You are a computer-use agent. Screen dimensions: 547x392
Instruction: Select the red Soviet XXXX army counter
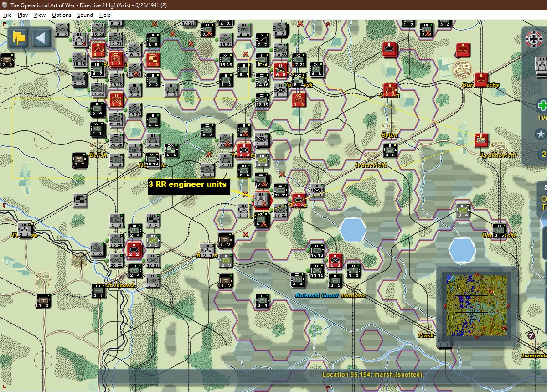coord(153,59)
